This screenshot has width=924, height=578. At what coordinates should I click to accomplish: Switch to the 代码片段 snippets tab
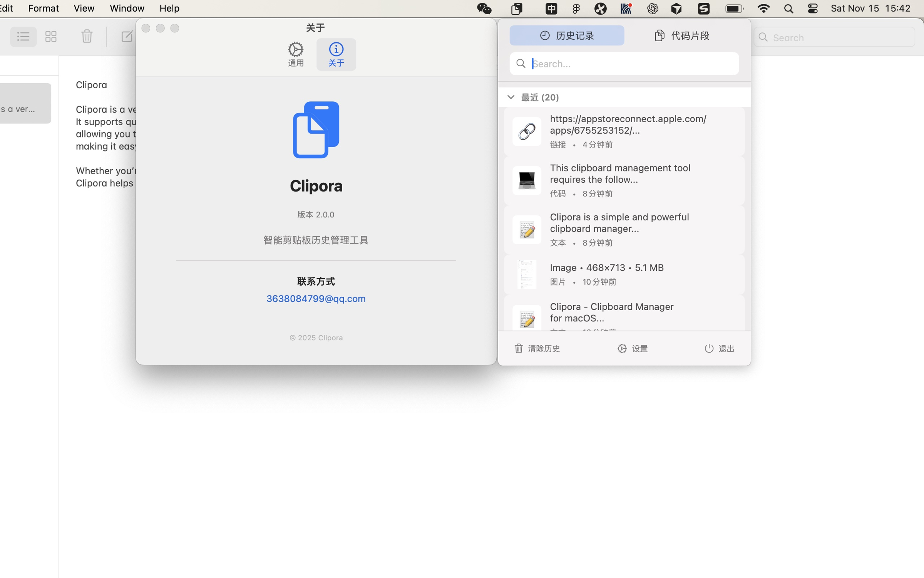682,36
